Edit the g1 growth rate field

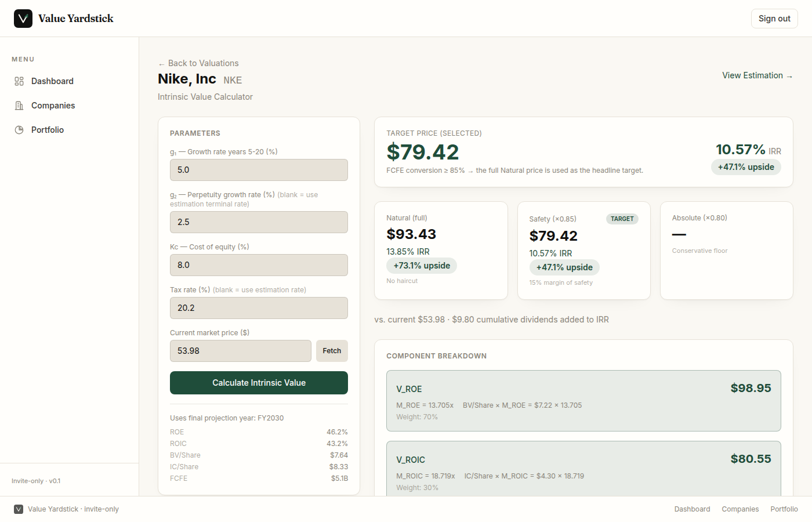pos(259,170)
